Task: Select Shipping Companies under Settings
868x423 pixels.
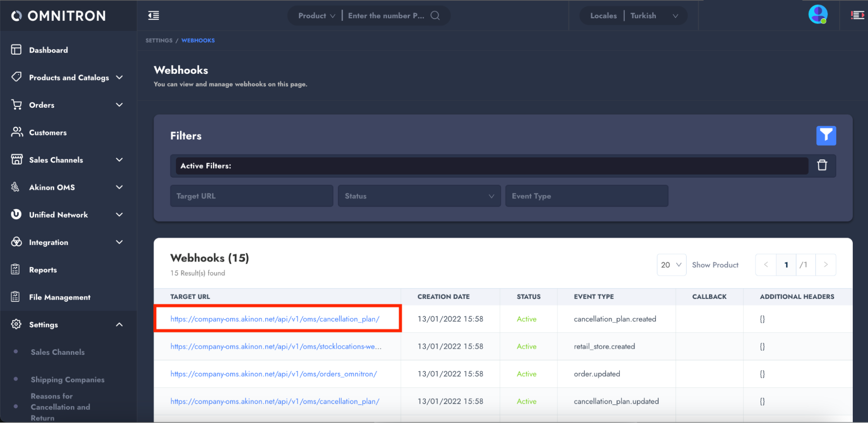Action: point(67,380)
